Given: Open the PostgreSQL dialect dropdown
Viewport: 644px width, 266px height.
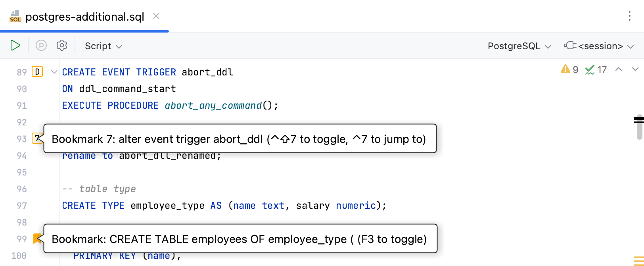Looking at the screenshot, I should coord(519,46).
